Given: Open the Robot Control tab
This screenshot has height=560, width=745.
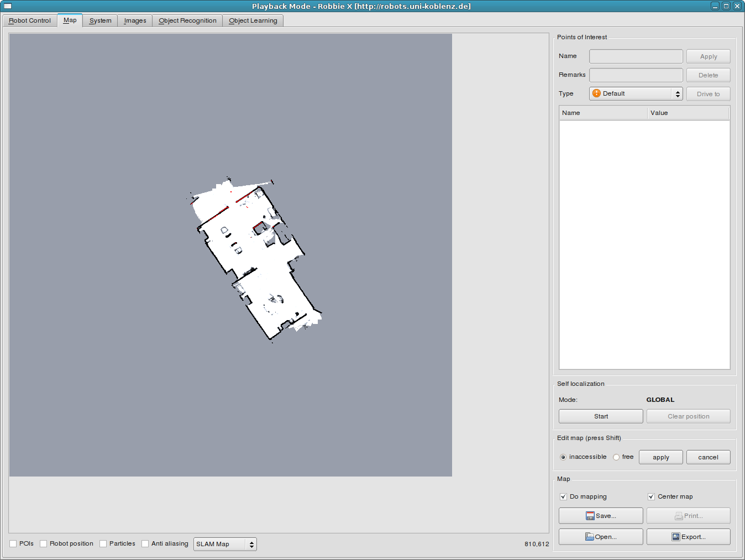Looking at the screenshot, I should pyautogui.click(x=30, y=20).
